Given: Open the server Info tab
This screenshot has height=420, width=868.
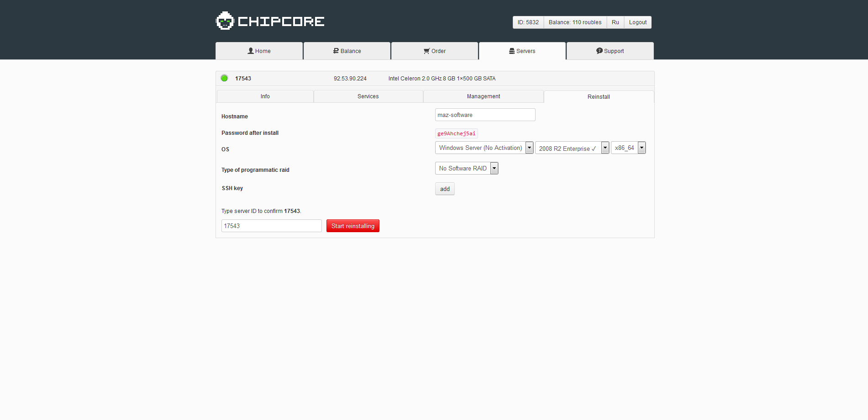Looking at the screenshot, I should click(x=265, y=96).
